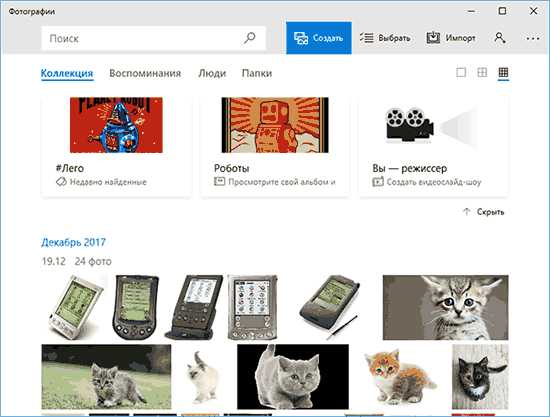Open the gray kitten on black photo
The image size is (550, 417).
point(293,377)
